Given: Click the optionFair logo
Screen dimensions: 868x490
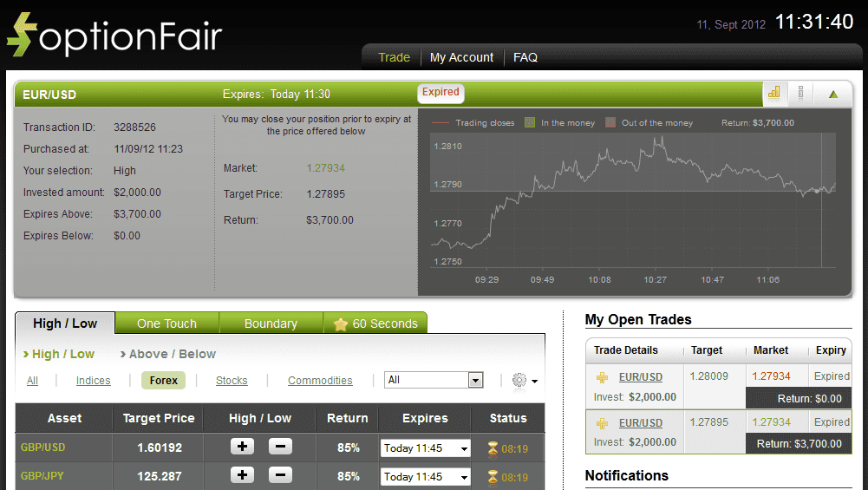Looking at the screenshot, I should coord(114,36).
